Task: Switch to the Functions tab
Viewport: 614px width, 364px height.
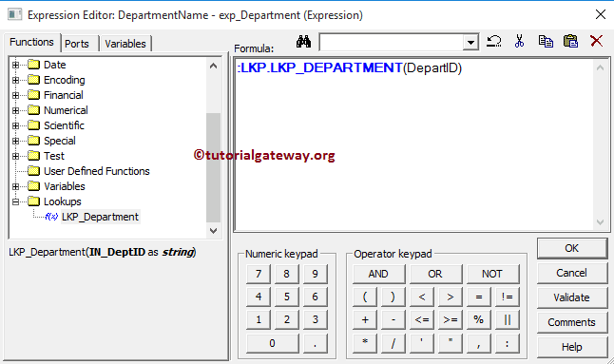Action: [x=31, y=42]
